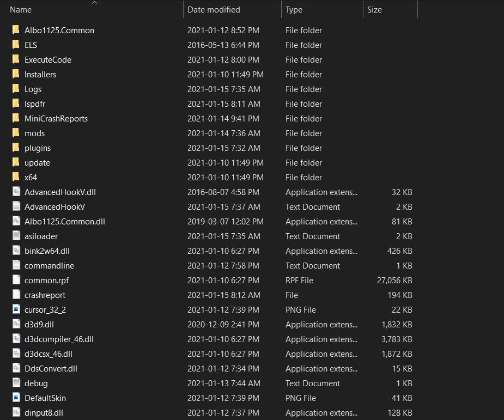Click the DefaultSkin PNG icon
The image size is (504, 420).
[15, 398]
